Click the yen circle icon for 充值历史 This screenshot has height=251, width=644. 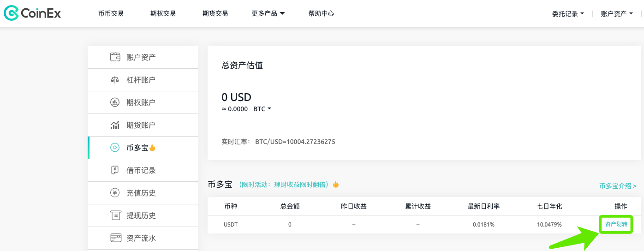[115, 193]
